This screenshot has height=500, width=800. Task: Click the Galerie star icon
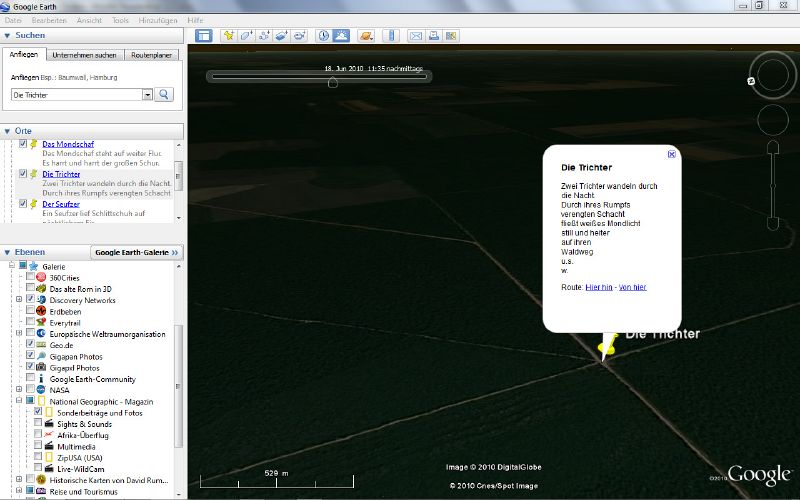coord(34,266)
